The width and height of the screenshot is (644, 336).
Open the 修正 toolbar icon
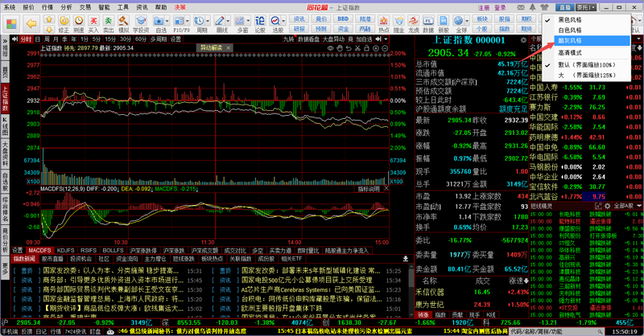[64, 21]
